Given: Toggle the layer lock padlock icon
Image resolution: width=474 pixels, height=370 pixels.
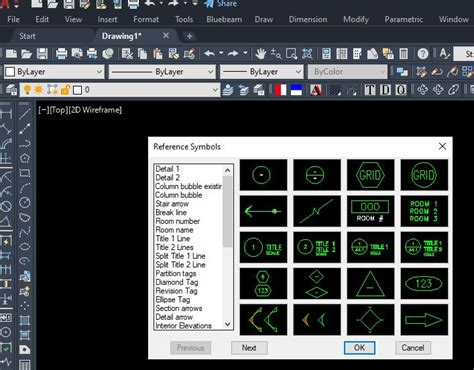Looking at the screenshot, I should pos(65,89).
